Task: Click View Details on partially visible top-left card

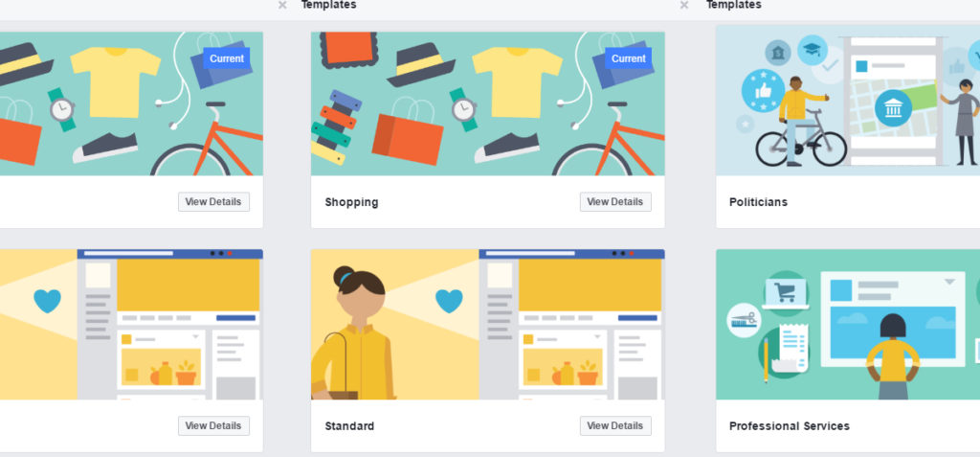Action: 213,201
